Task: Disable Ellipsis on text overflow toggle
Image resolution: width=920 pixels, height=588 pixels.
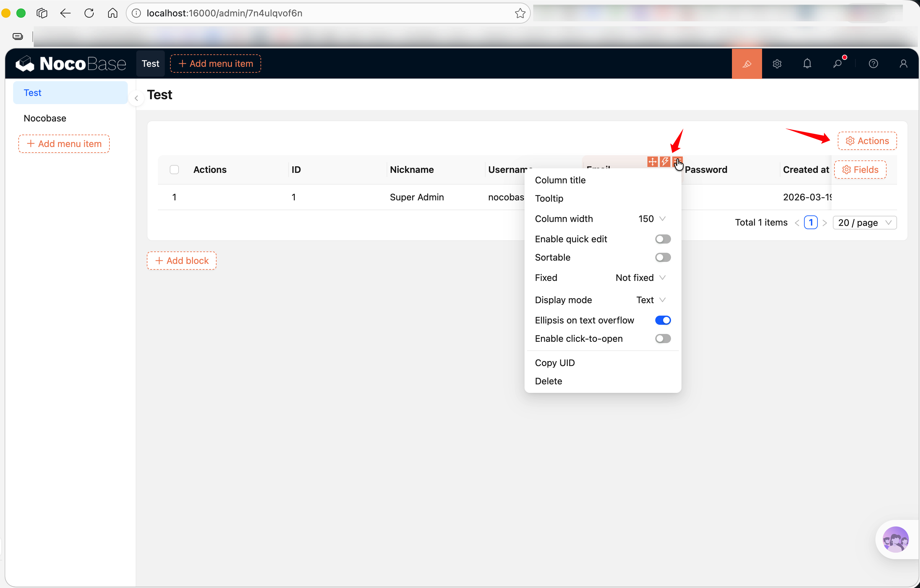Action: pyautogui.click(x=662, y=320)
